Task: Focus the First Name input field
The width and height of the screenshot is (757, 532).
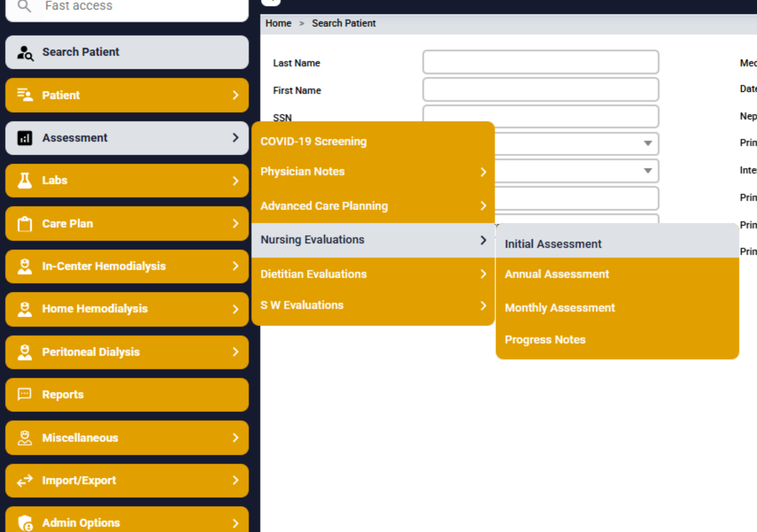Action: click(x=541, y=89)
